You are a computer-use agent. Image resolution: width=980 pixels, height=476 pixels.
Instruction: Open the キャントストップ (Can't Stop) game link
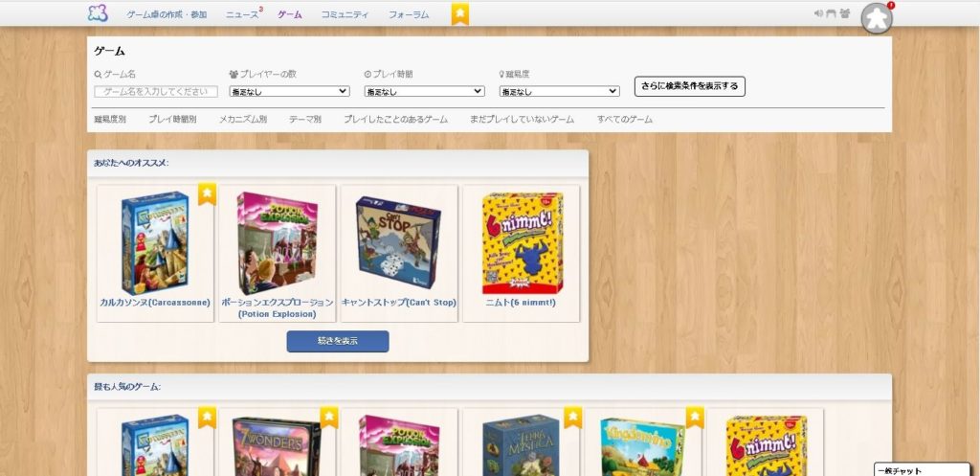pyautogui.click(x=398, y=302)
